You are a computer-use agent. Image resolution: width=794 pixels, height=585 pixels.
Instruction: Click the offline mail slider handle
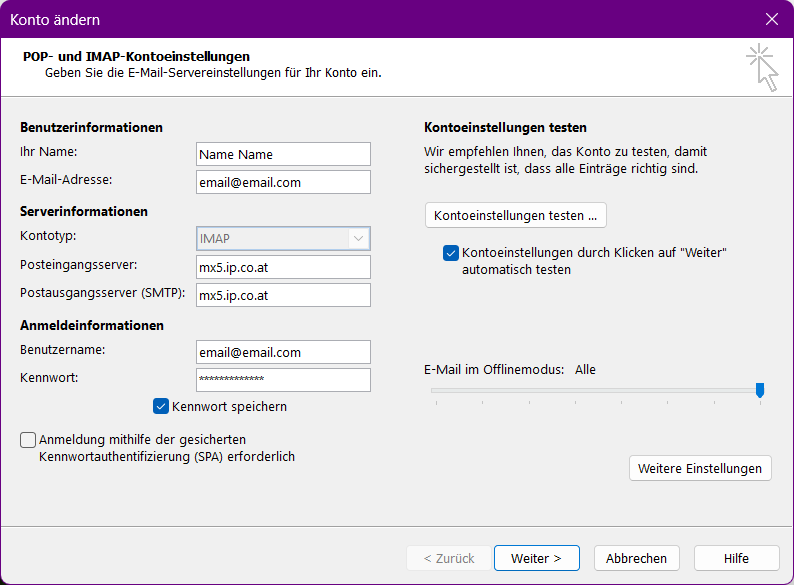click(x=760, y=390)
